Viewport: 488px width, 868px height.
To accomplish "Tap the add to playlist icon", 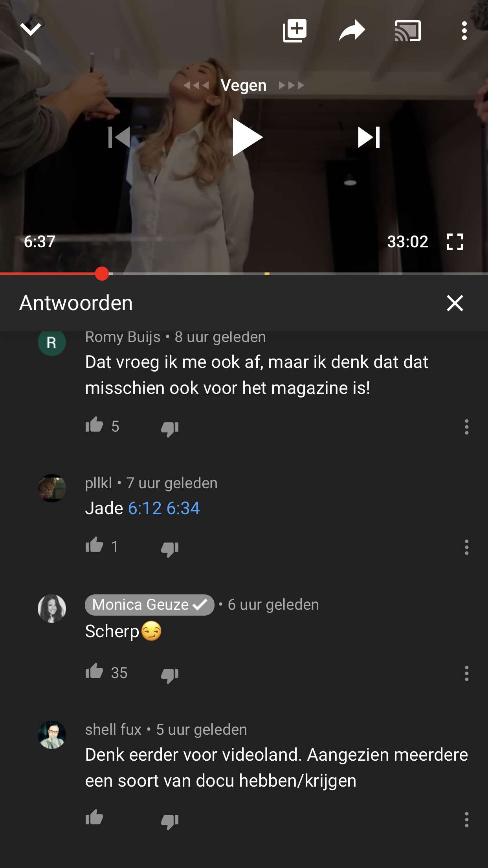I will (x=295, y=30).
